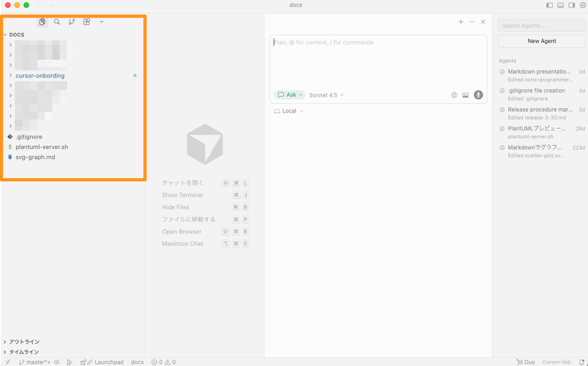Open the .gitignore file
This screenshot has height=366, width=588.
pos(29,136)
